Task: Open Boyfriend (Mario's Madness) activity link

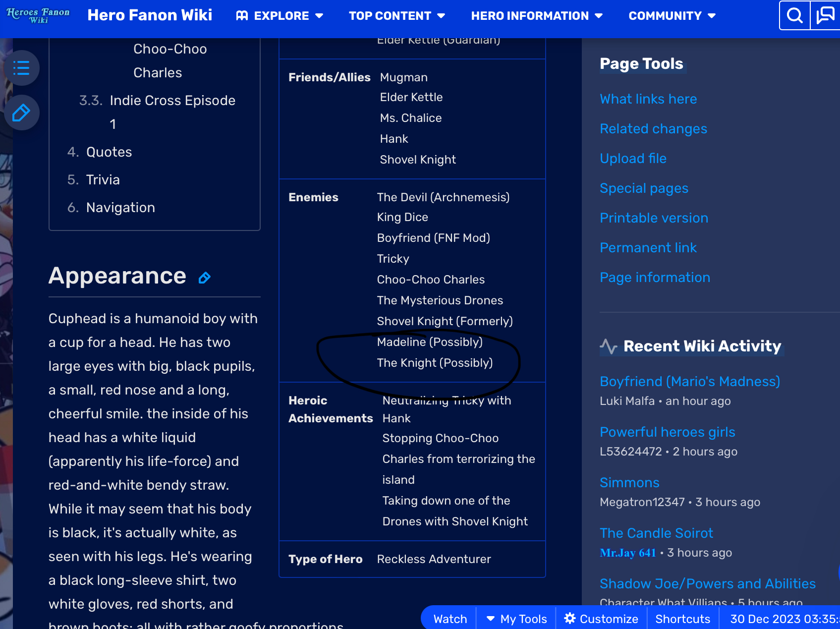Action: pos(690,381)
